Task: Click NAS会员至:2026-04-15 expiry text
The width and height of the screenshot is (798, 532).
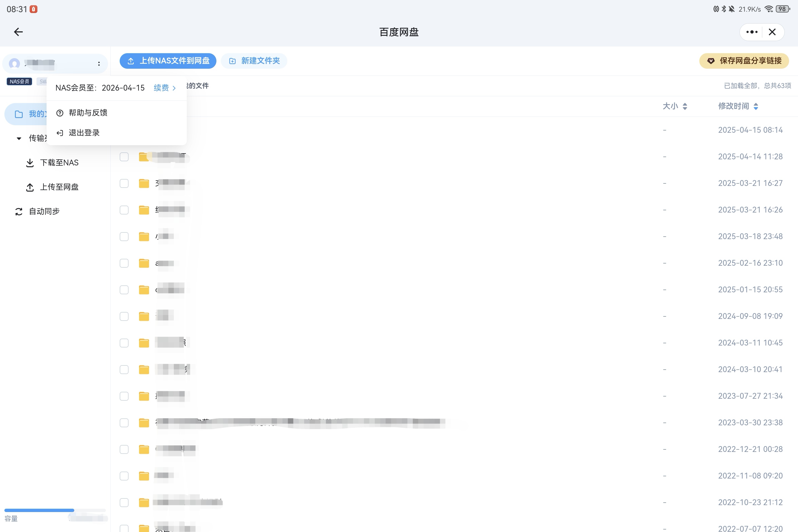Action: click(100, 88)
